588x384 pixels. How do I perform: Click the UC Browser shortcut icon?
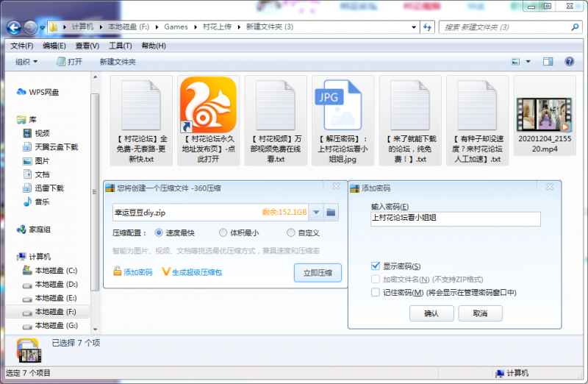[208, 104]
